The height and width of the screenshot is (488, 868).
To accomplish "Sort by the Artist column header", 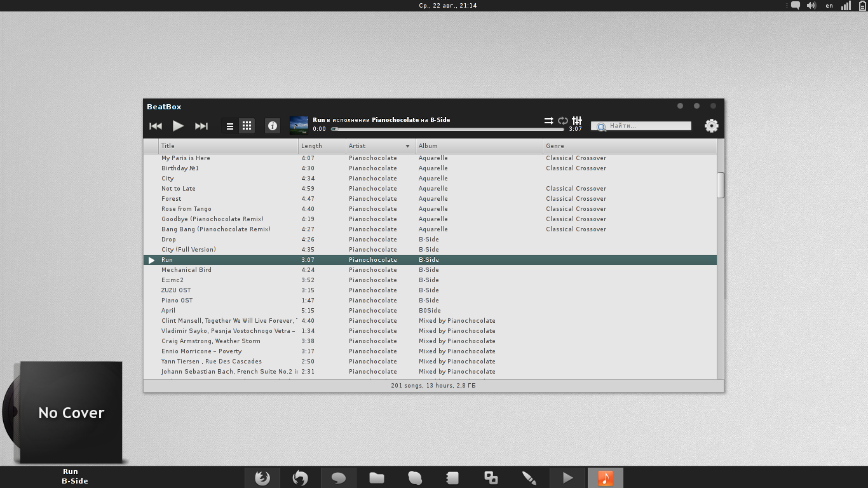I will point(381,146).
